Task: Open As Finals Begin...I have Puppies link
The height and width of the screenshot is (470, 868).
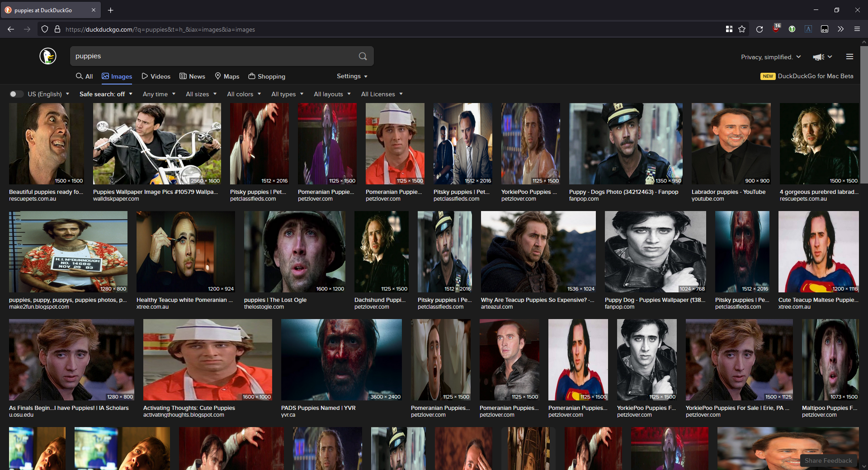Action: click(x=69, y=408)
